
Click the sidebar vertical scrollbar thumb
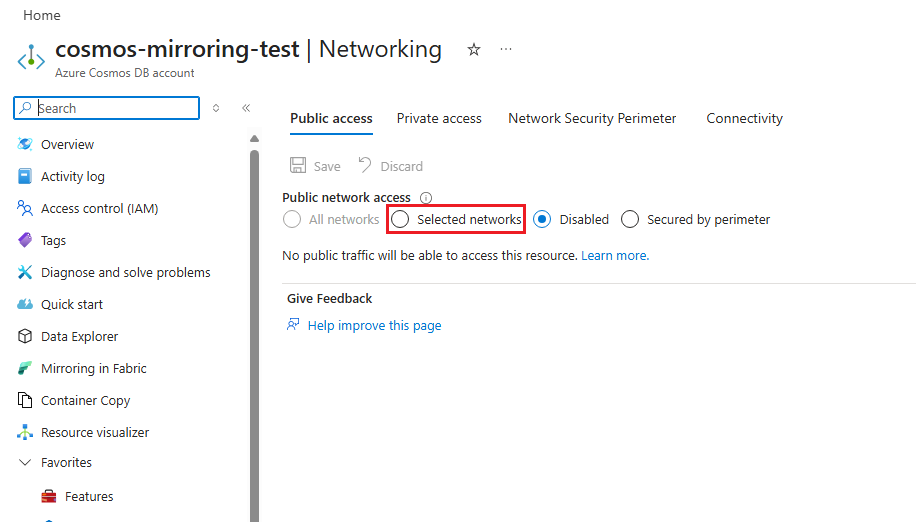click(x=254, y=336)
